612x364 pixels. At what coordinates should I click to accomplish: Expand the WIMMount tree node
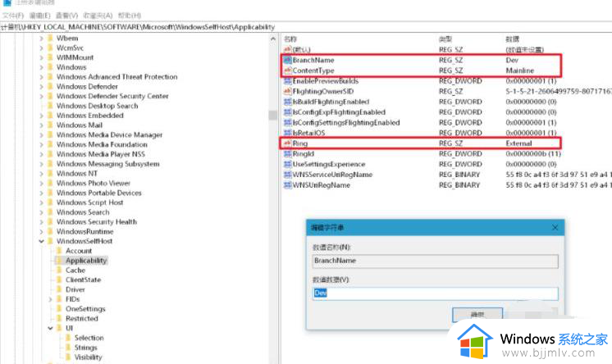tap(41, 57)
